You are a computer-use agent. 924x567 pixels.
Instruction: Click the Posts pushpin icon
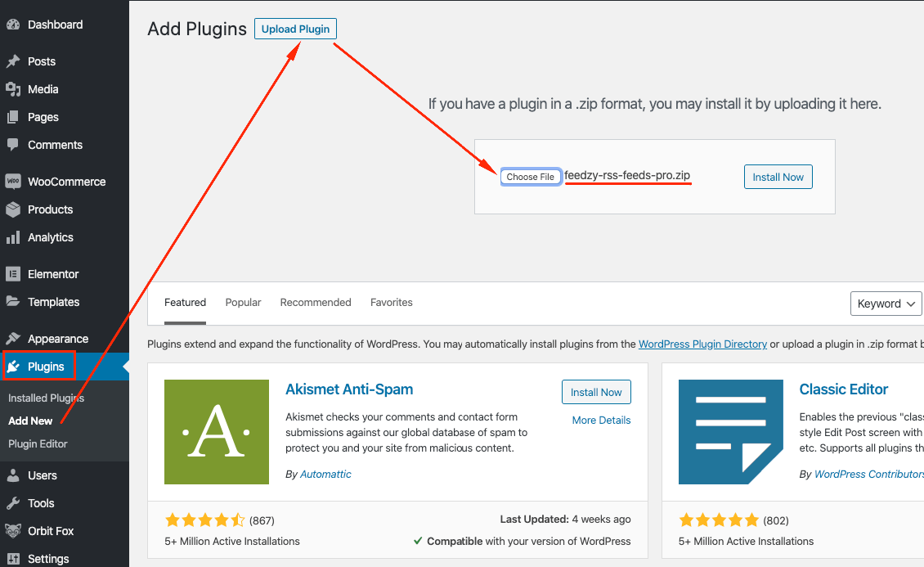13,61
